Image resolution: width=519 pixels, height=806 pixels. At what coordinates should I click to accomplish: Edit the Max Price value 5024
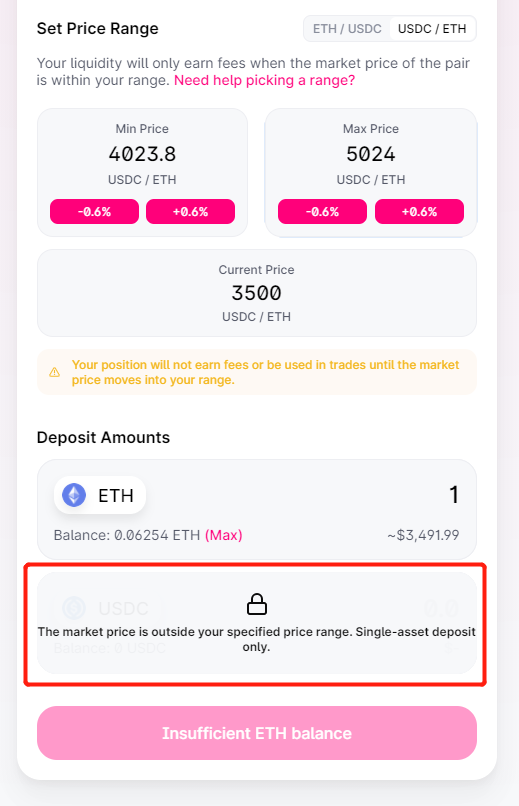[370, 154]
